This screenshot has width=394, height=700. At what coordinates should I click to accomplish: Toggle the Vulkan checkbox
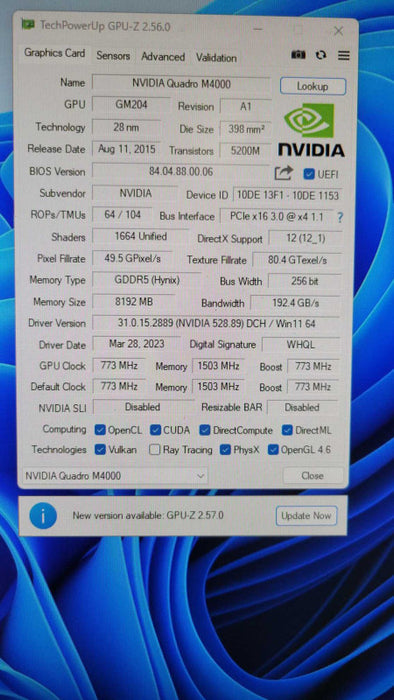(100, 450)
